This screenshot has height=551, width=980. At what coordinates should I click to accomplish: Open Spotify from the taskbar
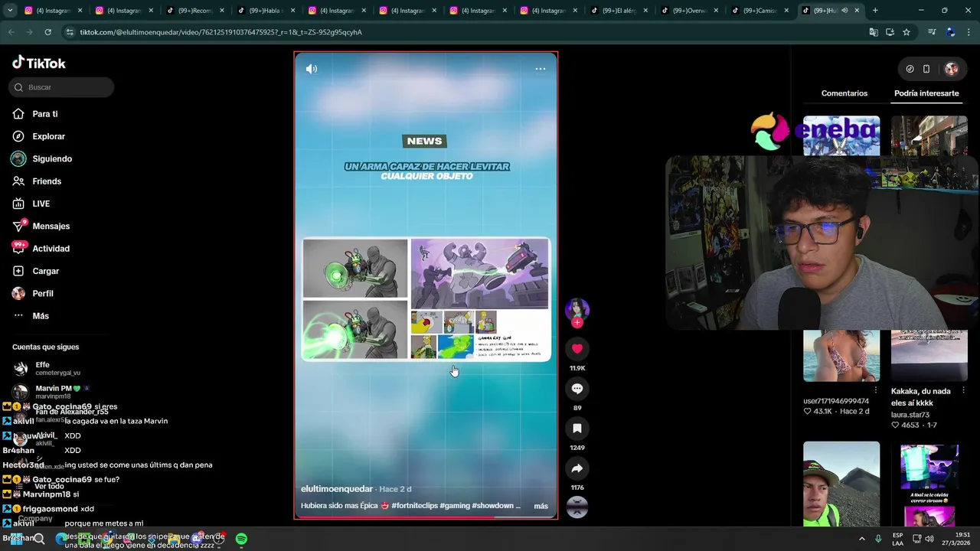click(x=241, y=539)
